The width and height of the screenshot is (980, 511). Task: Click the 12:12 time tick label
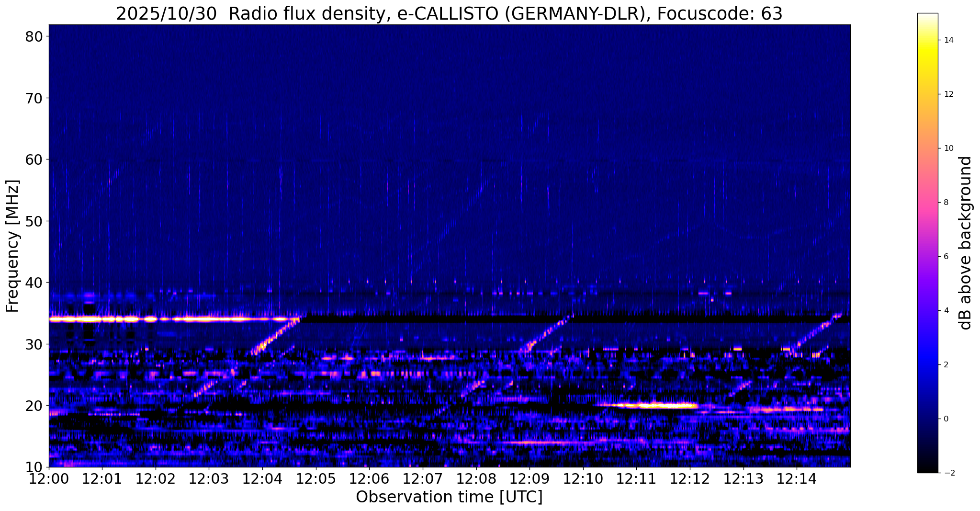tap(690, 479)
